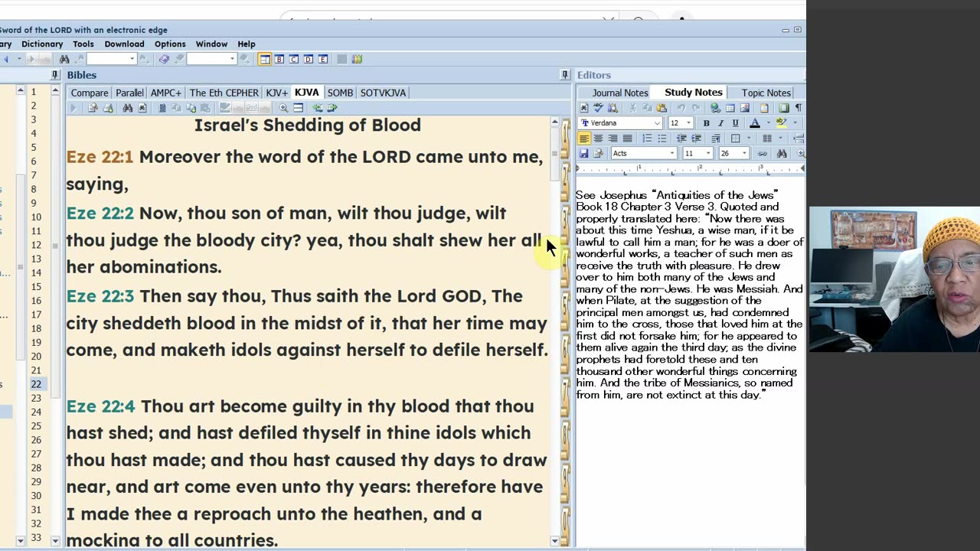Switch to the Compare Bible tab
The height and width of the screenshot is (551, 980).
tap(90, 93)
